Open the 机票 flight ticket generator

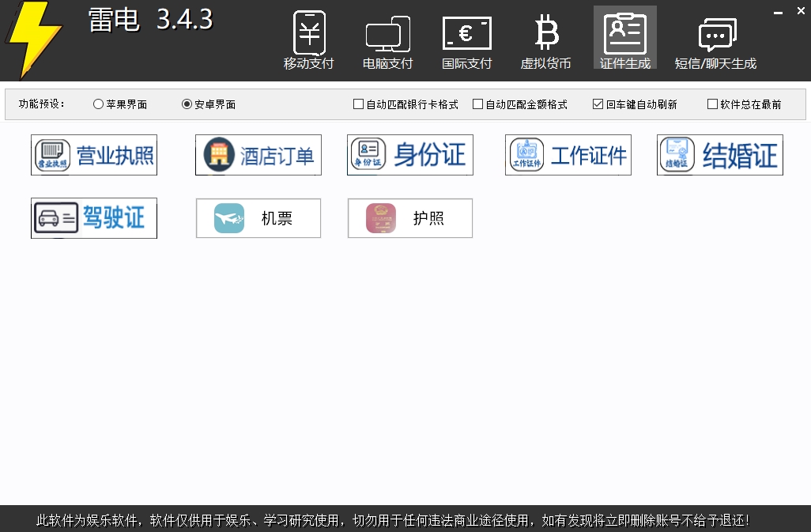pyautogui.click(x=258, y=217)
